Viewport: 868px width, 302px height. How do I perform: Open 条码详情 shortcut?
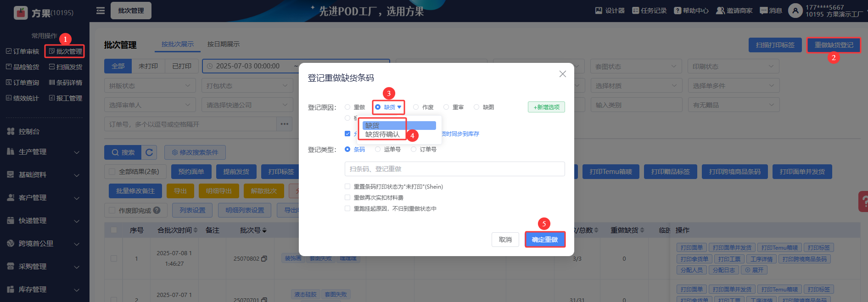pyautogui.click(x=66, y=83)
